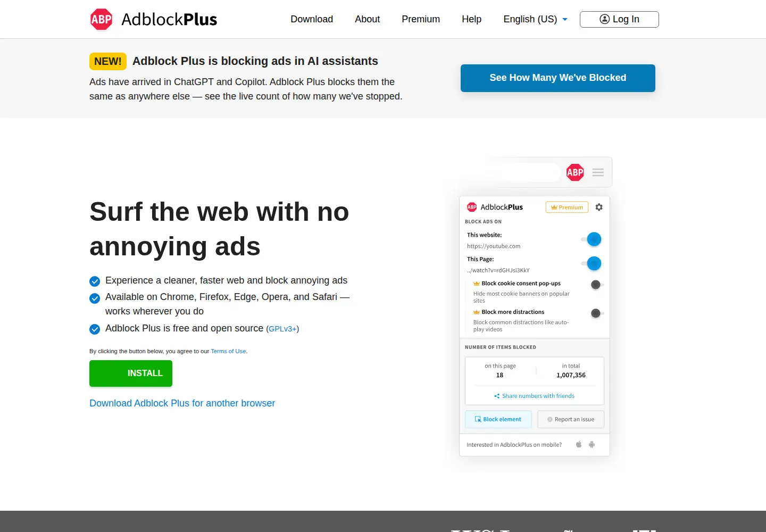Open the Terms of Use link

pos(228,351)
